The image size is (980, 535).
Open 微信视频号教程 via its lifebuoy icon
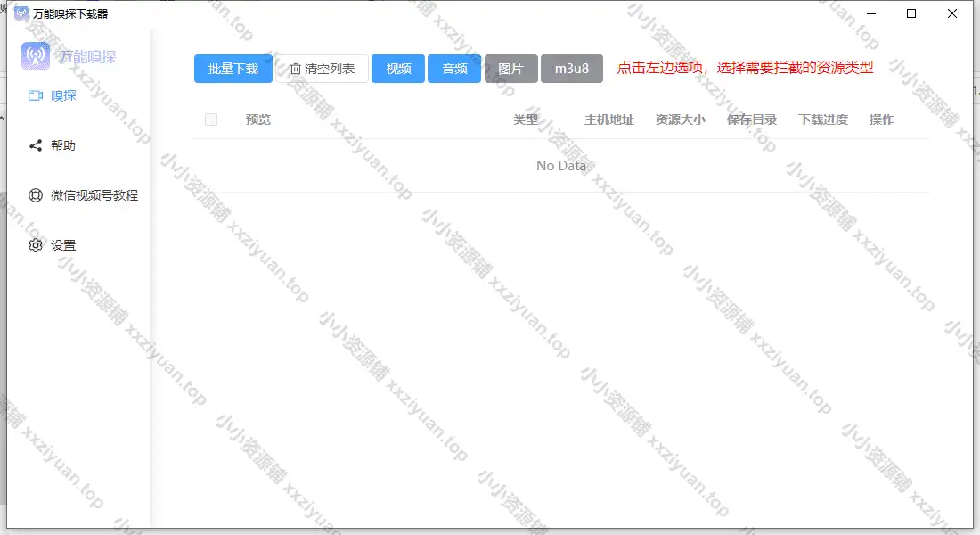coord(36,195)
